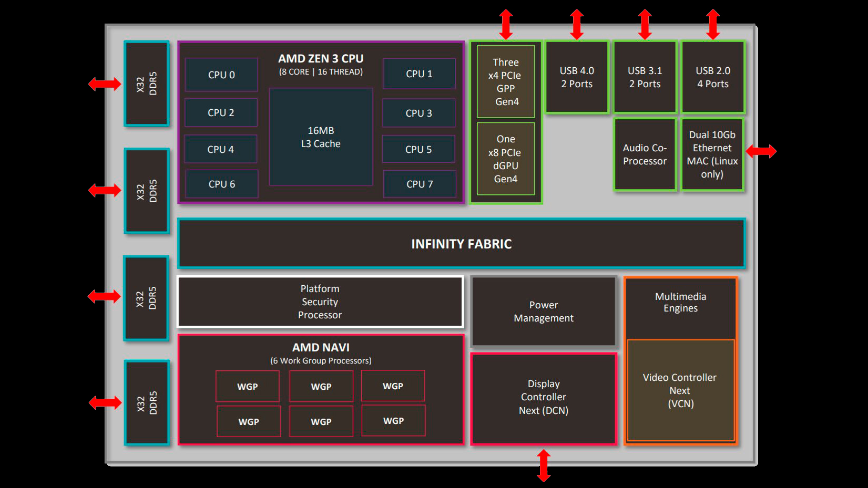Click the CPU 6 core block
The height and width of the screenshot is (488, 868).
[221, 184]
